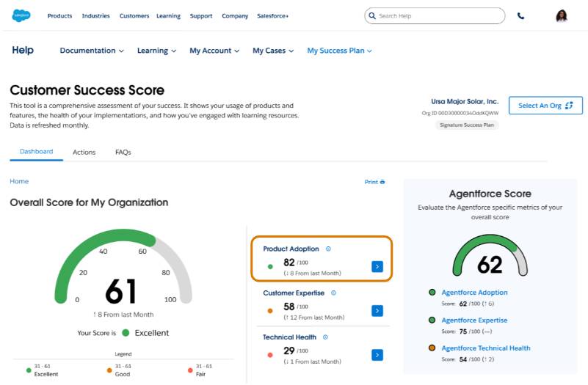Click the Signature Success Plan badge
Image resolution: width=588 pixels, height=385 pixels.
[467, 125]
